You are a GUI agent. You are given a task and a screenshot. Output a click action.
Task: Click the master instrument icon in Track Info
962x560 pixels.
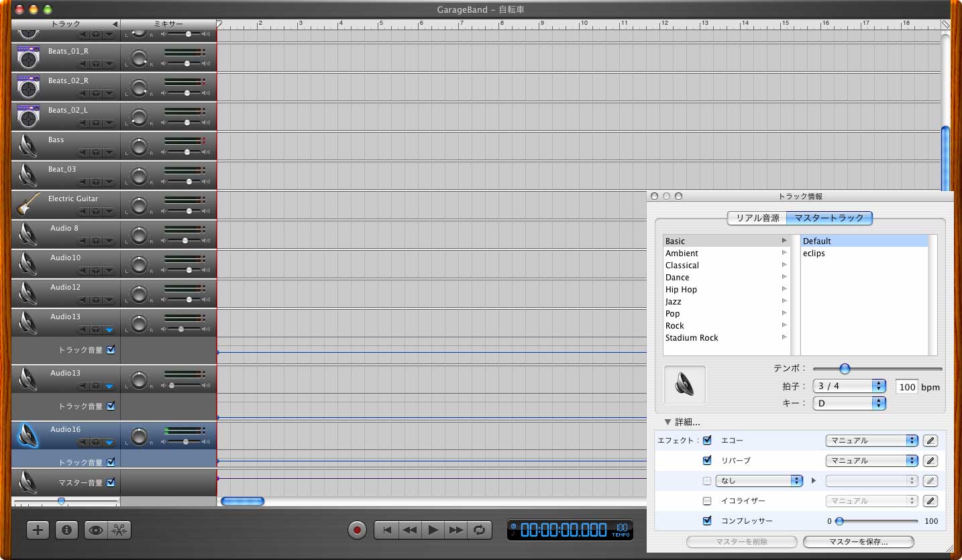[x=684, y=385]
